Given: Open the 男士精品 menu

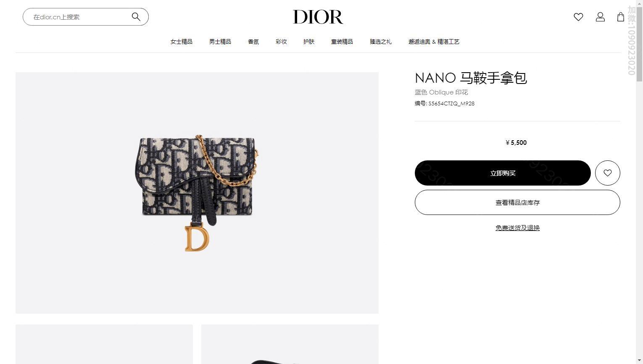Looking at the screenshot, I should (x=220, y=42).
